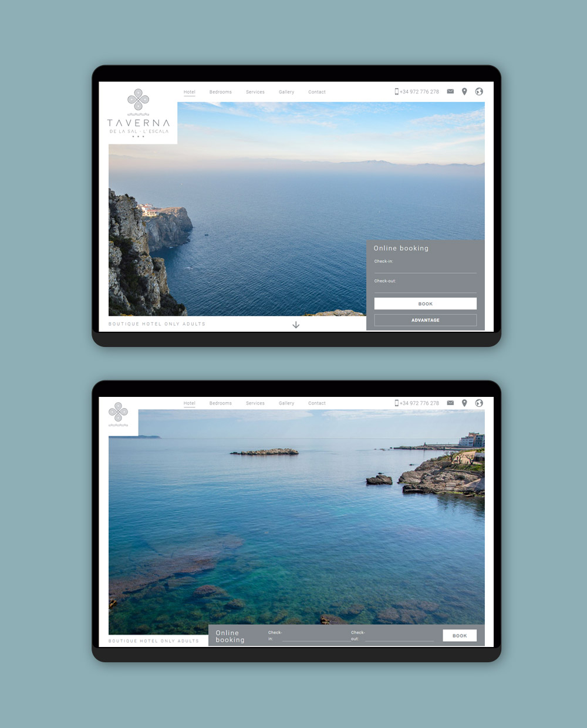Open the map pin icon on the bottom tablet
The width and height of the screenshot is (587, 728).
(464, 403)
